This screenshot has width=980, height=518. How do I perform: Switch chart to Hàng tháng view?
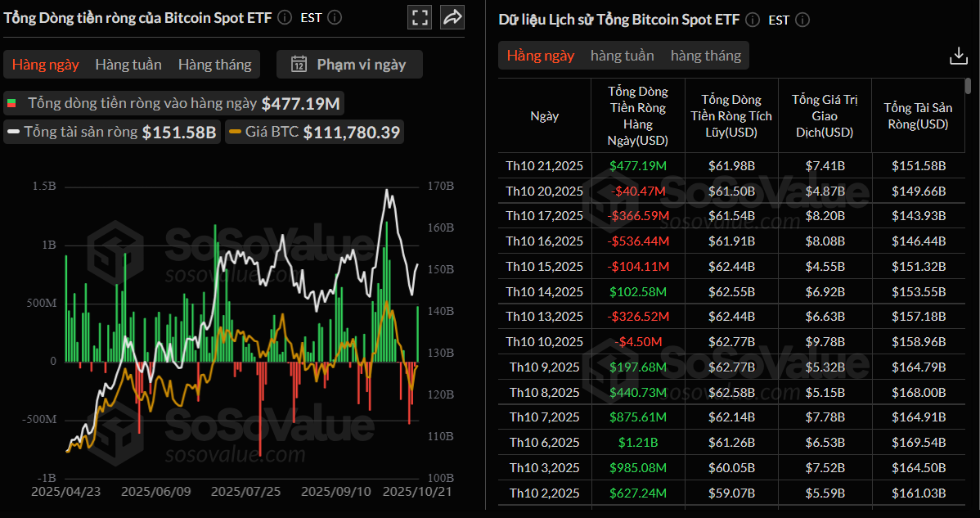click(215, 64)
